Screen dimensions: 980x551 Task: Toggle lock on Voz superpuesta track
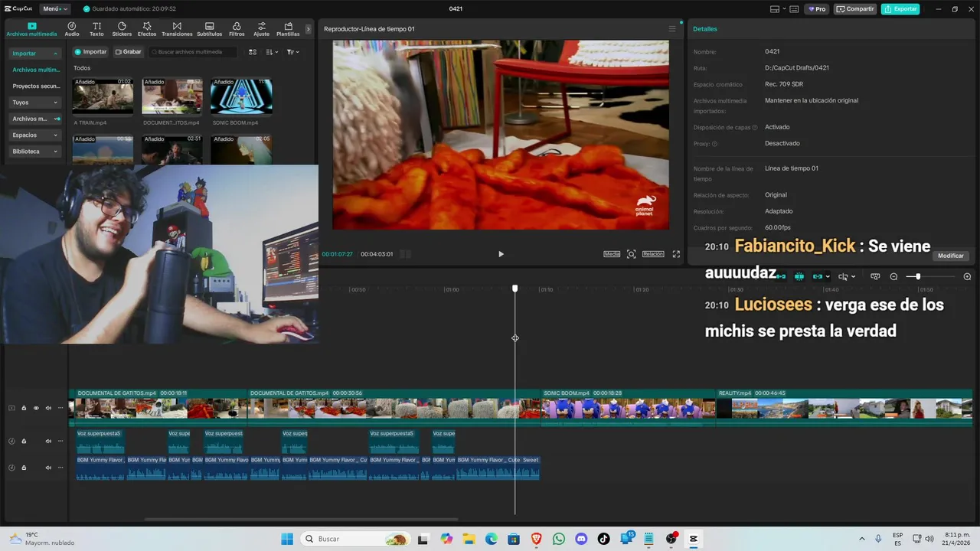(24, 441)
